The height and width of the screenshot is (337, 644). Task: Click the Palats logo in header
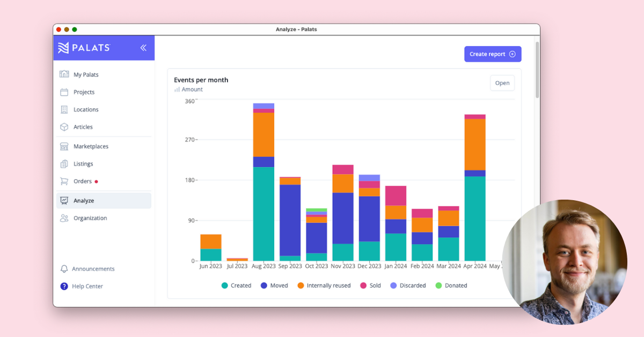[84, 48]
